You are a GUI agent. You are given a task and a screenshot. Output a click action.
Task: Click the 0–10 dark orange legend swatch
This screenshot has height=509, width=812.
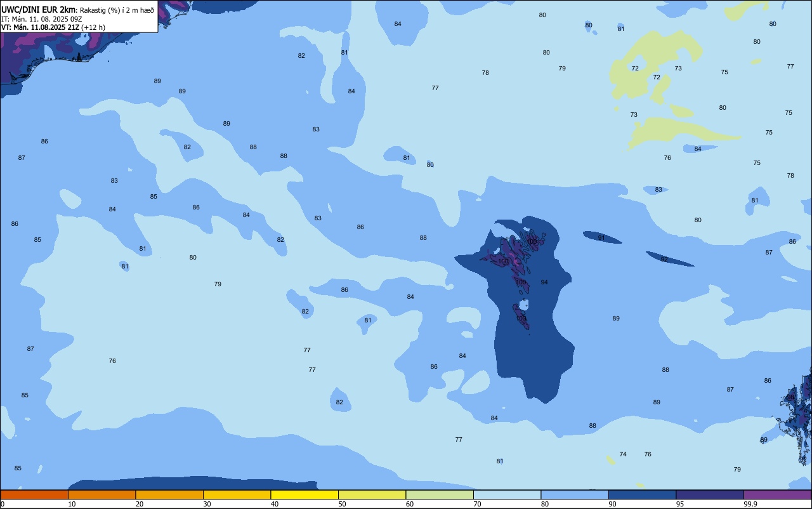pos(34,494)
